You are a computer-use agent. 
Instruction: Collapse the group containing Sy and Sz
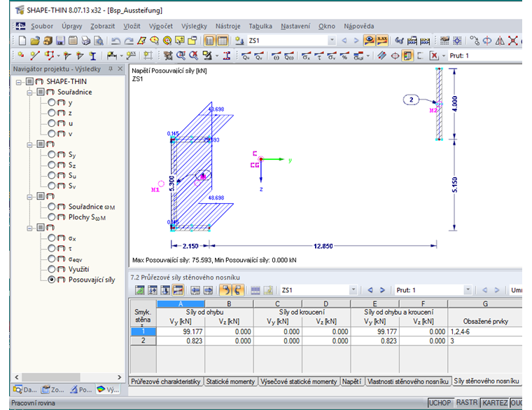click(30, 144)
